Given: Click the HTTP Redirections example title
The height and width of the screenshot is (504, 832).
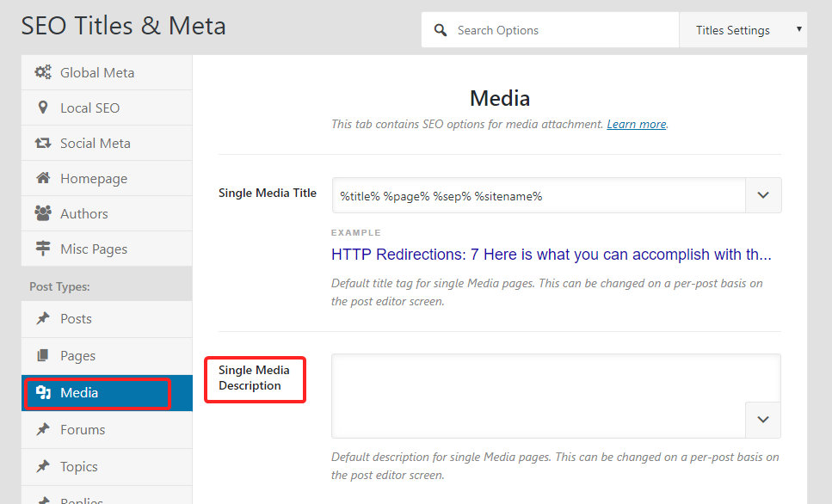Looking at the screenshot, I should pyautogui.click(x=551, y=255).
